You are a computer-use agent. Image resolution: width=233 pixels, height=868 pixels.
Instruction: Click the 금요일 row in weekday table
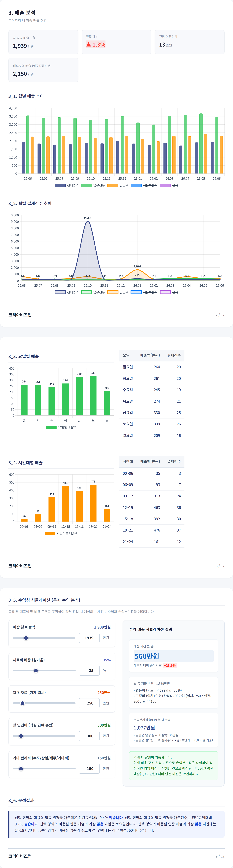pos(152,413)
